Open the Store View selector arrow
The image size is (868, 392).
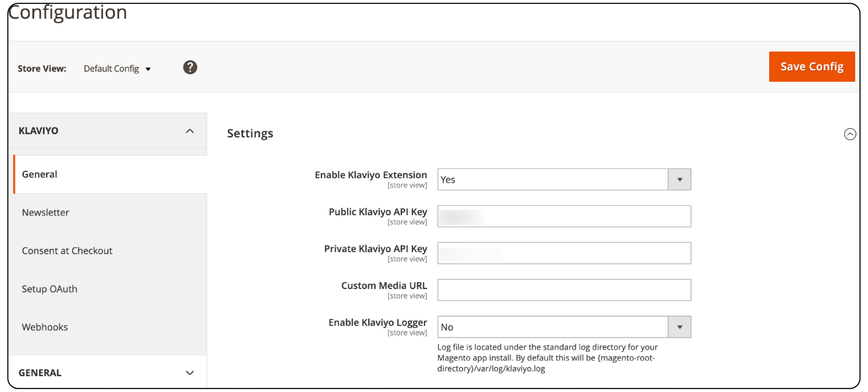[149, 68]
